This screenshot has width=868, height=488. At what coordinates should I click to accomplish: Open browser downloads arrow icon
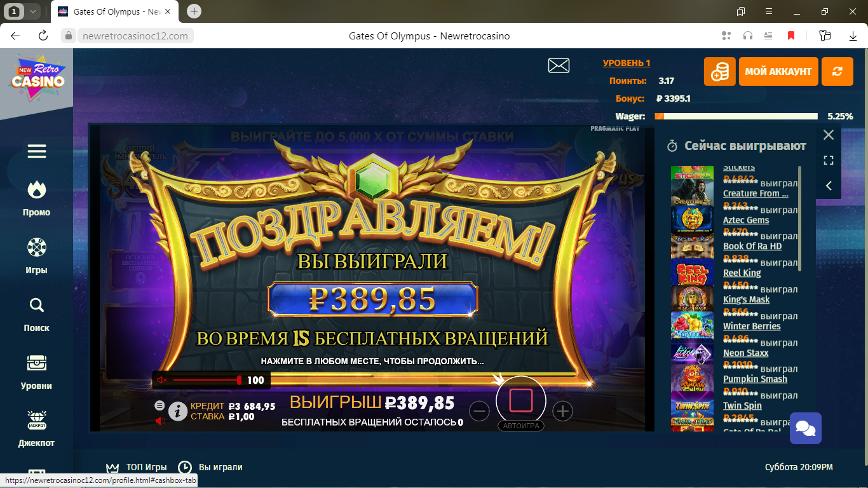coord(853,36)
